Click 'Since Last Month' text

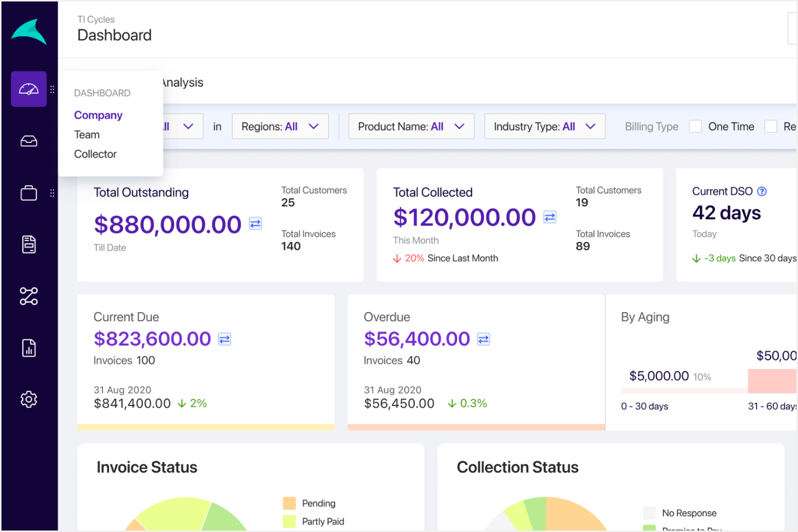click(463, 259)
